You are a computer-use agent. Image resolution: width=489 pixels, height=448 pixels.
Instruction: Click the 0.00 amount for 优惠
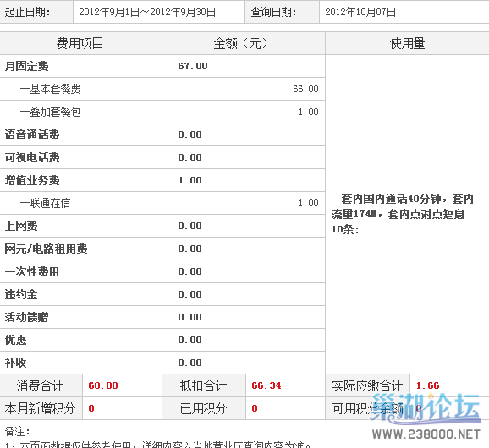point(190,340)
